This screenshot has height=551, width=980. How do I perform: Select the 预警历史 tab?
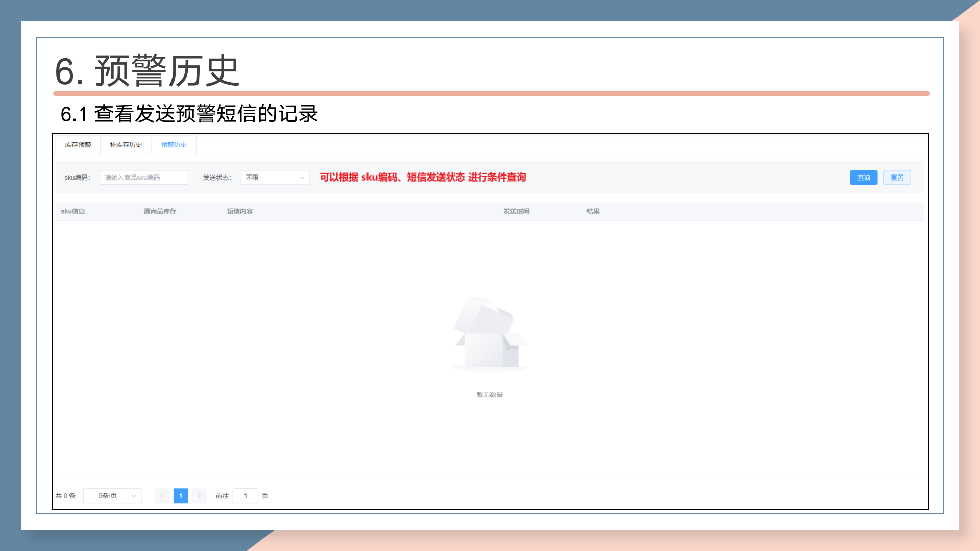(174, 145)
